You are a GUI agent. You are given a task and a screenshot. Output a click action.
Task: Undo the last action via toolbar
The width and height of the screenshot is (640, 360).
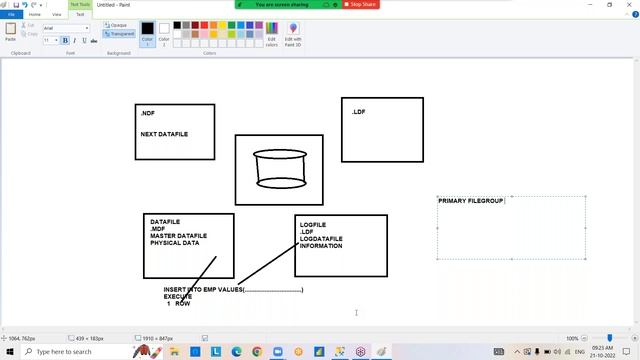coord(25,5)
